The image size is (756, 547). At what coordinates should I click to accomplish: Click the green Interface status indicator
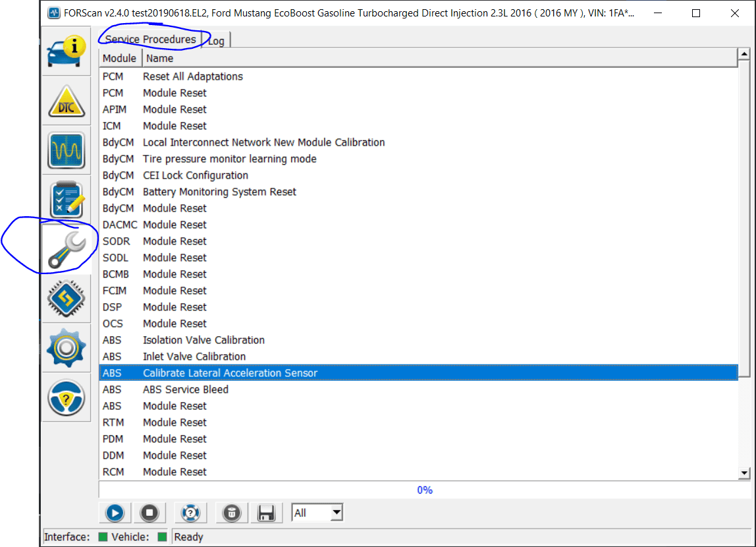pos(103,537)
